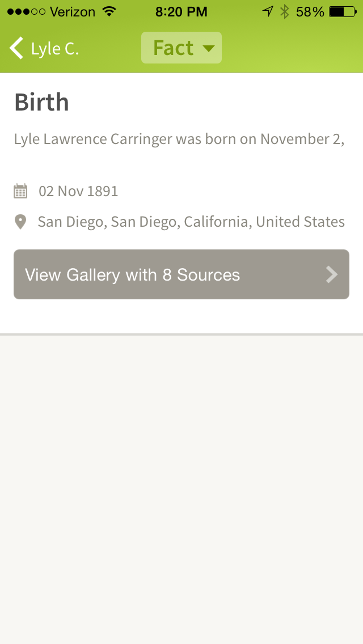Tap the Verizon carrier label

click(73, 11)
